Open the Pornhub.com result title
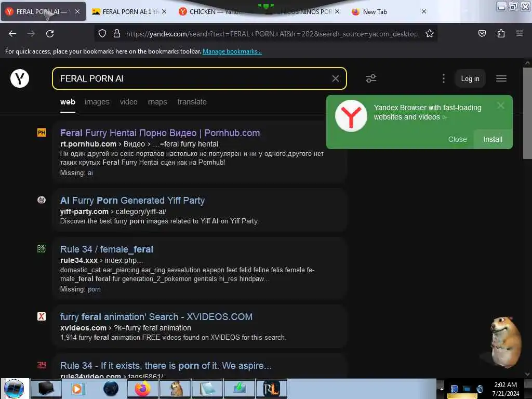Screen dimensions: 532x399 [160, 133]
